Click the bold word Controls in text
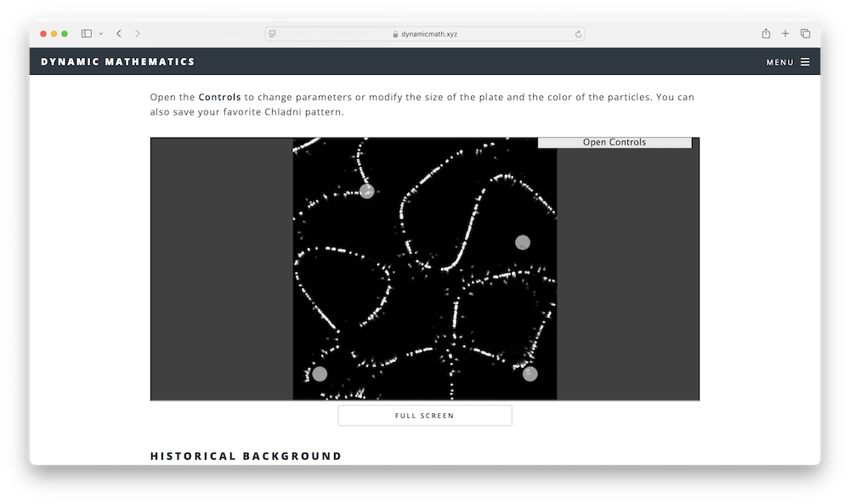This screenshot has width=850, height=504. tap(219, 97)
